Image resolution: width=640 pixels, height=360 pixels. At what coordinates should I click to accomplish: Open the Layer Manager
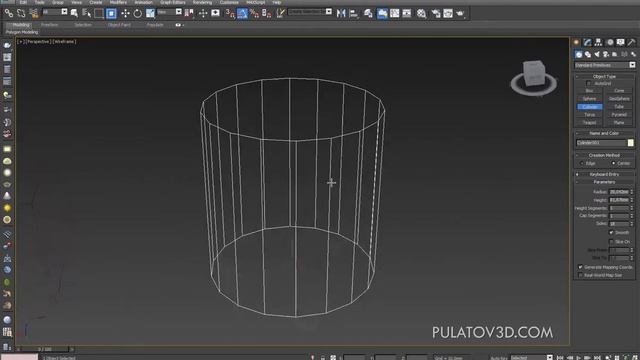(x=368, y=13)
